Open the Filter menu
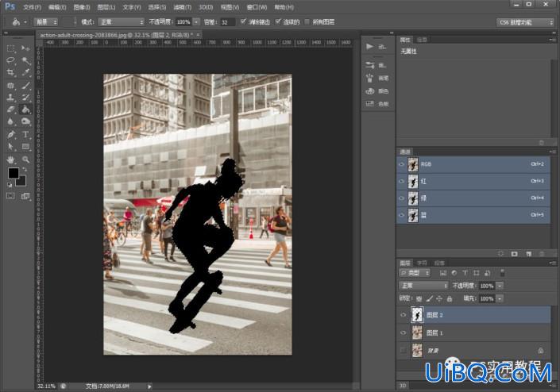Image resolution: width=560 pixels, height=392 pixels. coord(182,7)
